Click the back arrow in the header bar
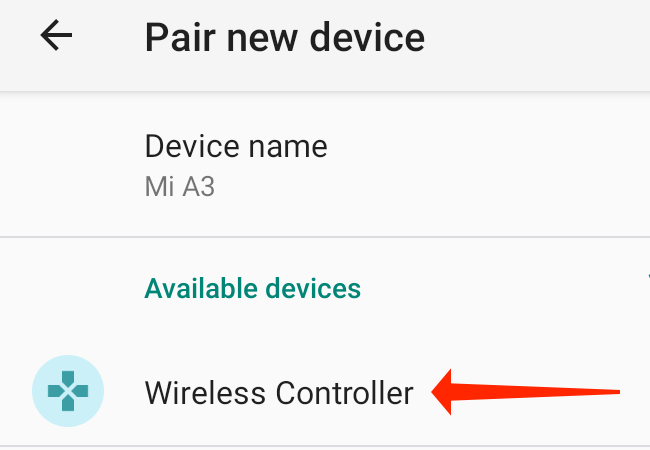 tap(56, 36)
